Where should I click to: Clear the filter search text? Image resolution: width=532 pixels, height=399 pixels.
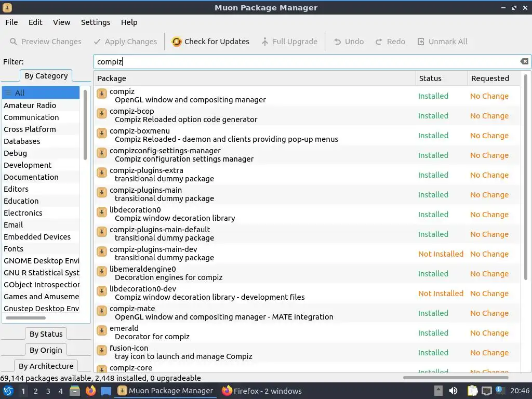tap(524, 61)
